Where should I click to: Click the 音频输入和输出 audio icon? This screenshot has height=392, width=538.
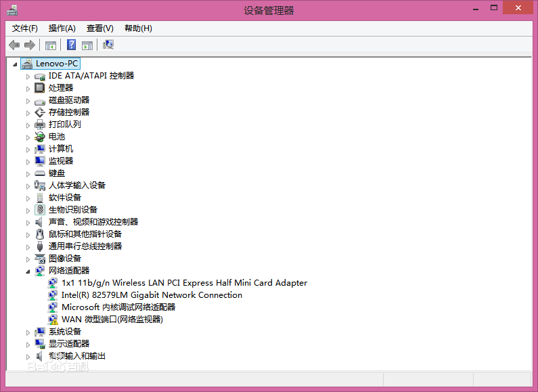click(x=39, y=356)
